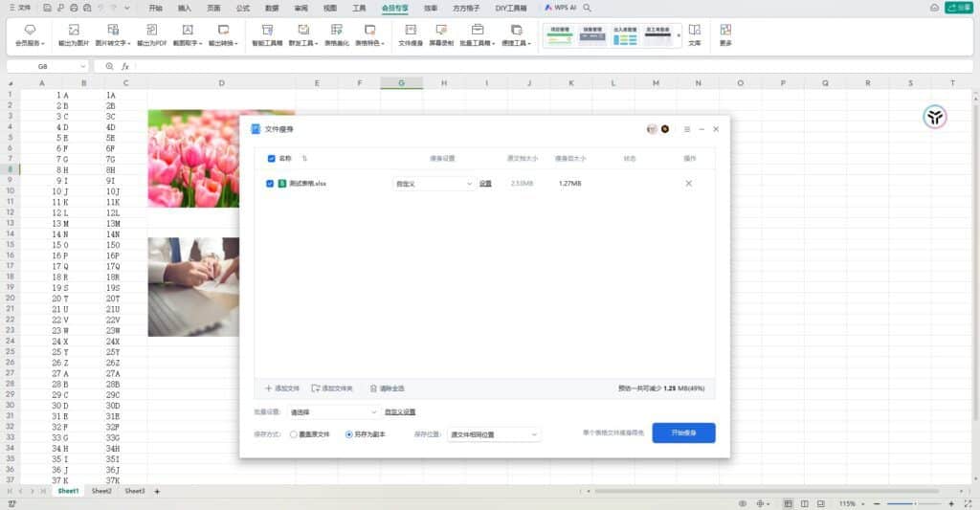
Task: Switch to the Sheet3 tab
Action: tap(134, 491)
